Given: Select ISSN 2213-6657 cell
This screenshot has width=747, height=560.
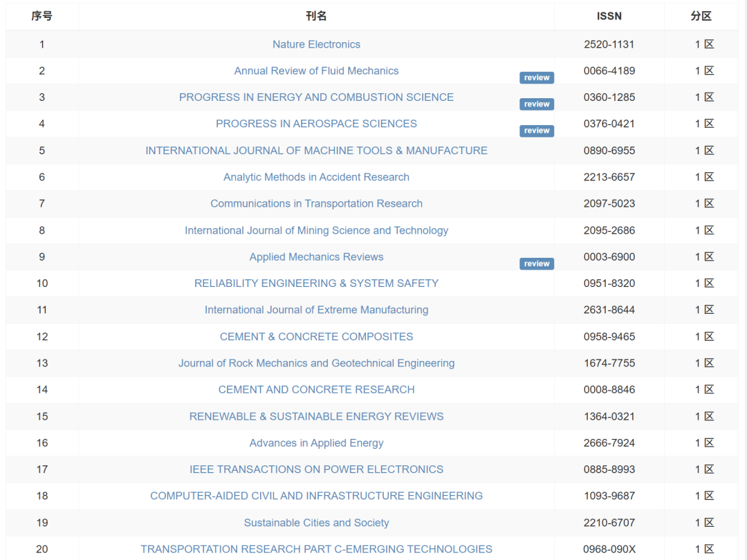Looking at the screenshot, I should tap(609, 177).
